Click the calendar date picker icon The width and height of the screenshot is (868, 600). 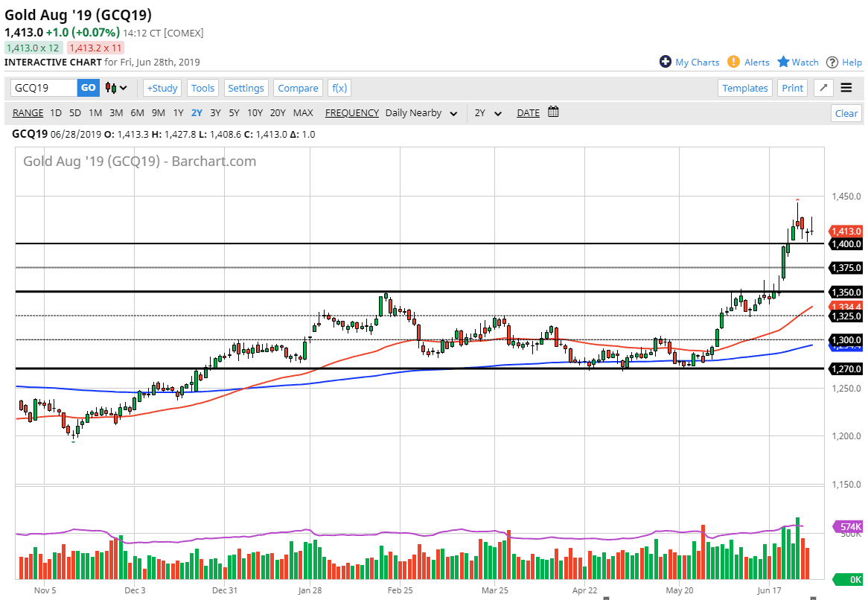tap(553, 112)
